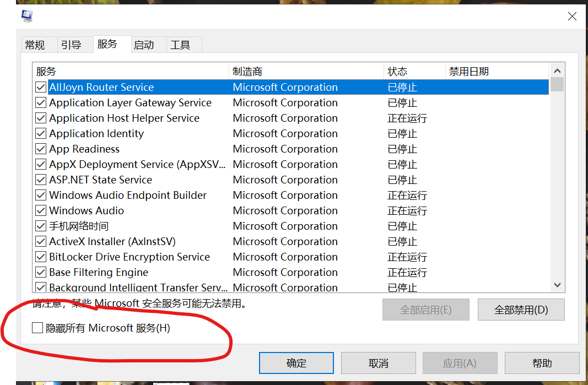
Task: Click the 取消 button
Action: click(x=379, y=363)
